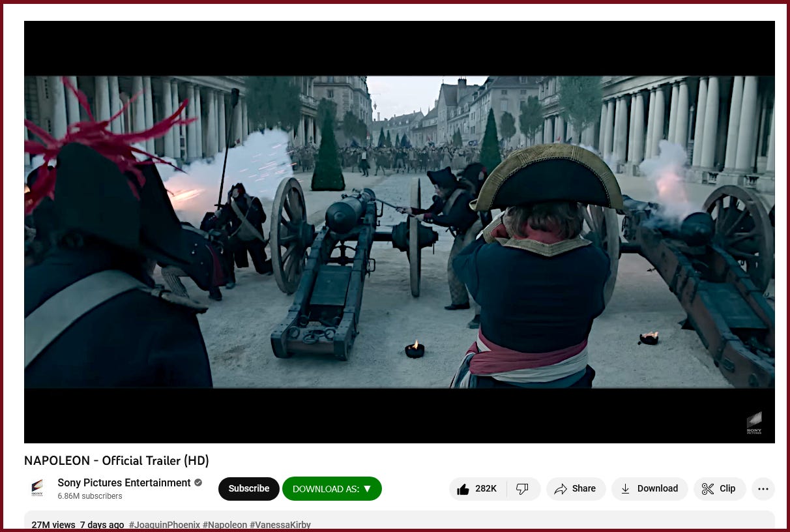Open the #VanessaKirby hashtag
Screen dimensions: 790x532
click(x=280, y=525)
